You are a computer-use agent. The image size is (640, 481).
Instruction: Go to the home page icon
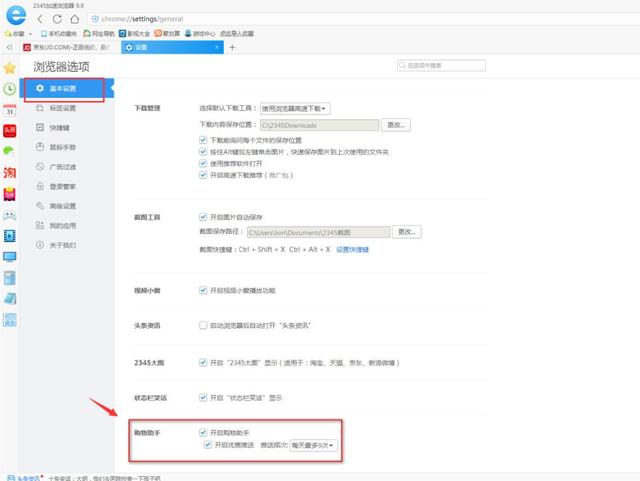pyautogui.click(x=75, y=19)
